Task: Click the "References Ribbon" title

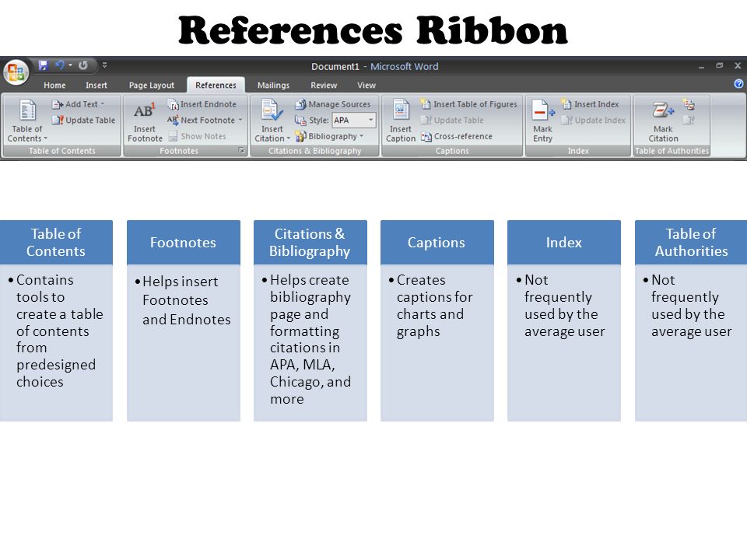Action: [373, 30]
